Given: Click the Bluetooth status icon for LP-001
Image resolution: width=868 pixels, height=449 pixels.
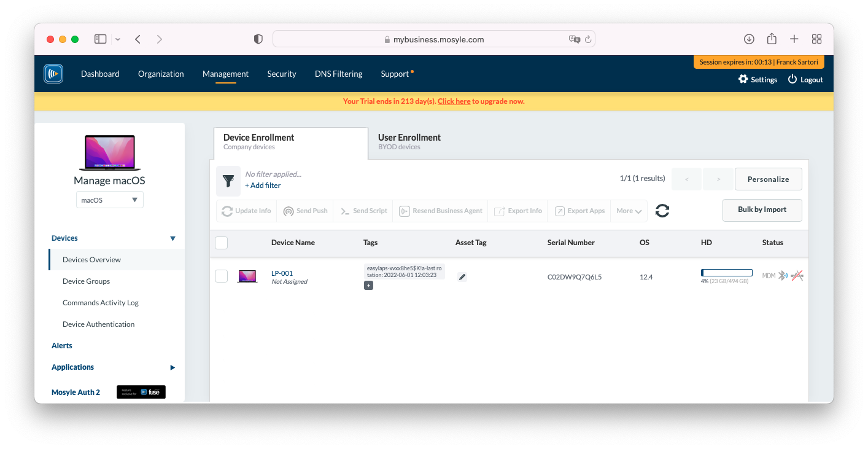Looking at the screenshot, I should pos(783,276).
